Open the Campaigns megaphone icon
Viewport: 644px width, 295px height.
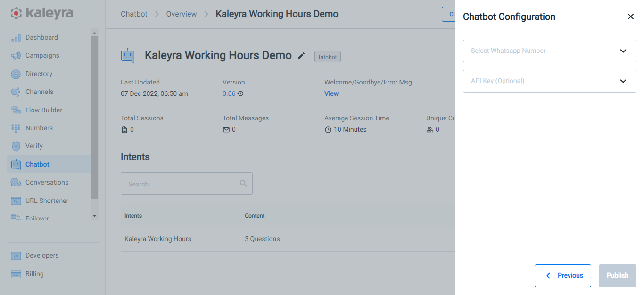point(16,55)
